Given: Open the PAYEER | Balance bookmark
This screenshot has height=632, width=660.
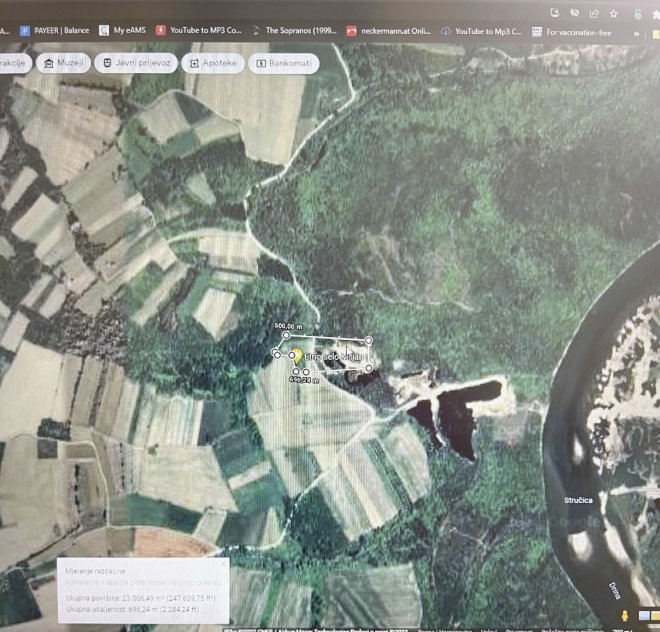Looking at the screenshot, I should coord(54,30).
